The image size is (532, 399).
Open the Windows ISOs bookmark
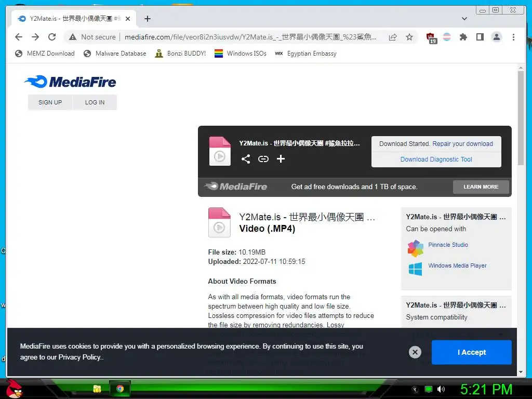tap(241, 54)
